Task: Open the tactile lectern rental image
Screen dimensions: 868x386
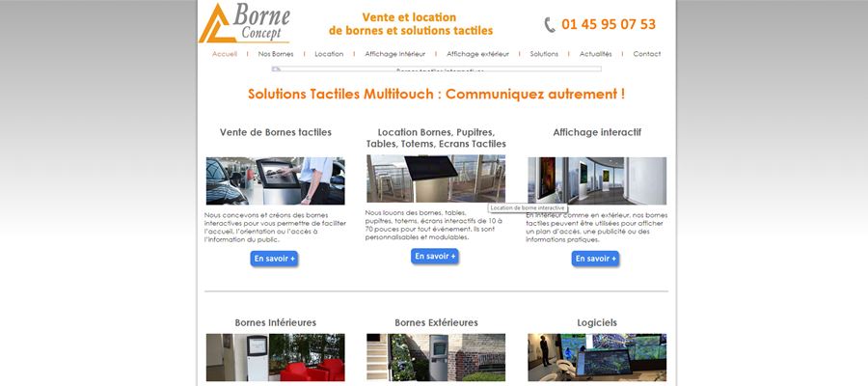Action: pyautogui.click(x=436, y=179)
